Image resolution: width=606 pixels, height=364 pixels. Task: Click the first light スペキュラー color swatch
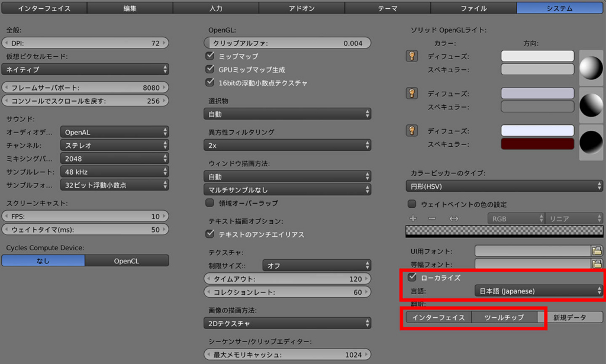click(x=537, y=69)
